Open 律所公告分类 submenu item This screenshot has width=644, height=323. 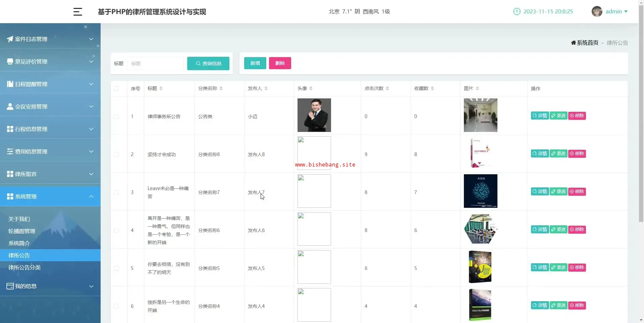[24, 267]
